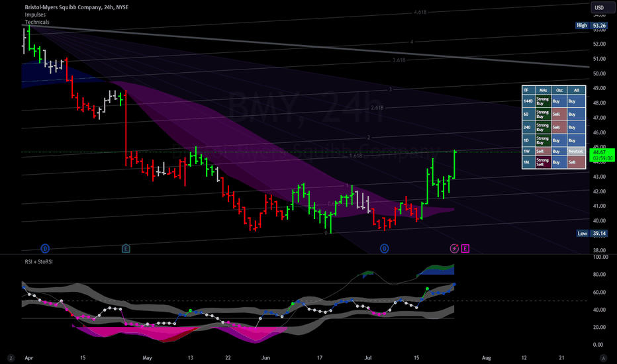The height and width of the screenshot is (364, 617).
Task: Click the dividend marker near July
Action: [x=385, y=248]
